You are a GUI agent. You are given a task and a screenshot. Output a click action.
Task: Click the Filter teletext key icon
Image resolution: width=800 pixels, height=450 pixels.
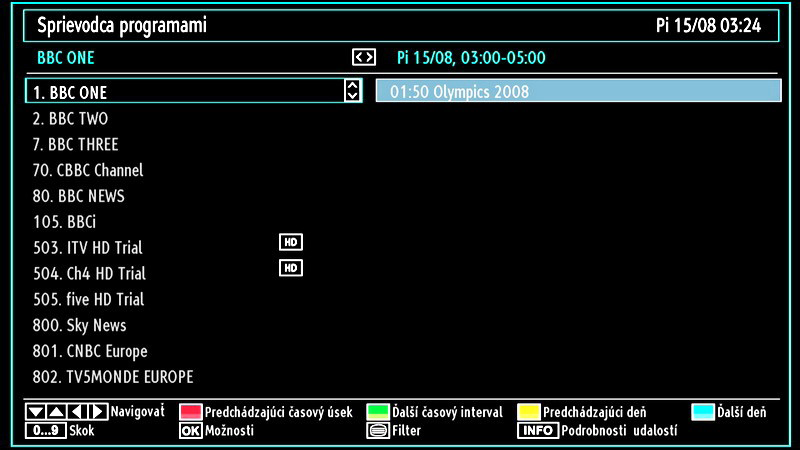378,431
